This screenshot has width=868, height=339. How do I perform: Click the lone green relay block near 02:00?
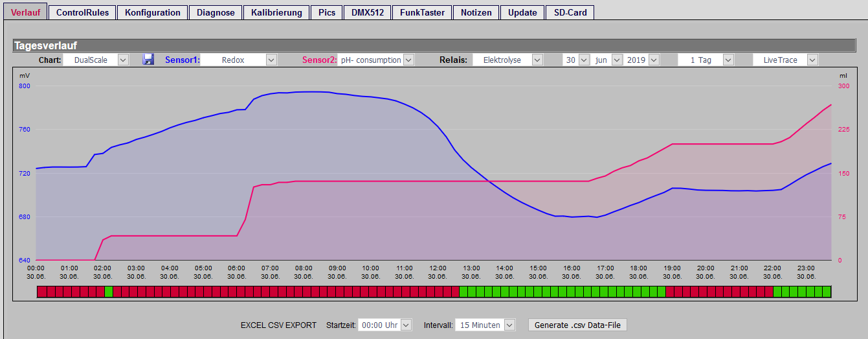point(109,292)
